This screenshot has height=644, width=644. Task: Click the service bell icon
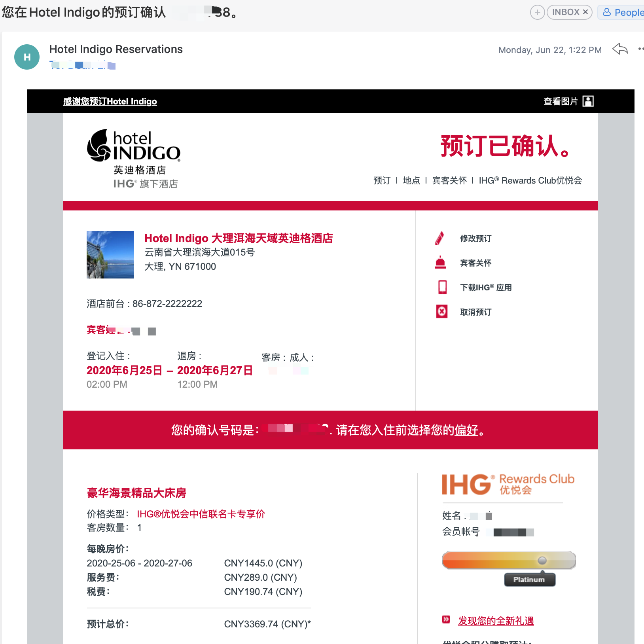point(440,263)
